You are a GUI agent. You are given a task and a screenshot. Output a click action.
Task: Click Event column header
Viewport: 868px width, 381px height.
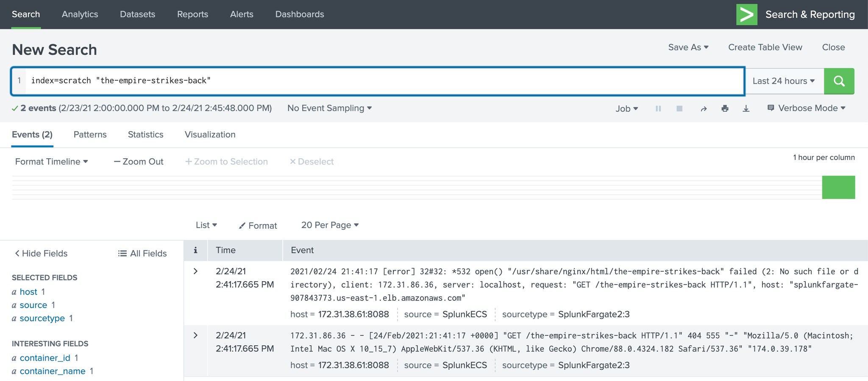[x=302, y=250]
